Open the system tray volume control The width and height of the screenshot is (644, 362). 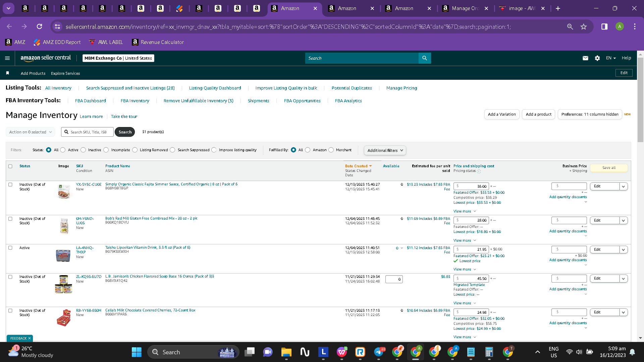579,352
